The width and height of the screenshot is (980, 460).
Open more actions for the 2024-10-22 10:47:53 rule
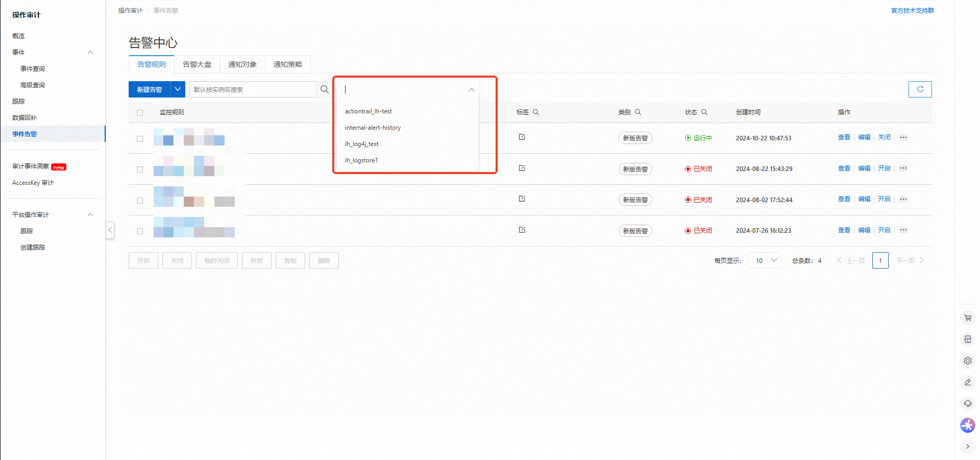(x=903, y=137)
